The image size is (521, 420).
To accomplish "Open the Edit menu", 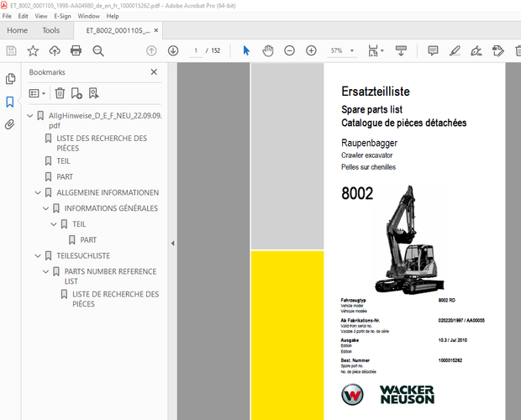I will click(23, 16).
